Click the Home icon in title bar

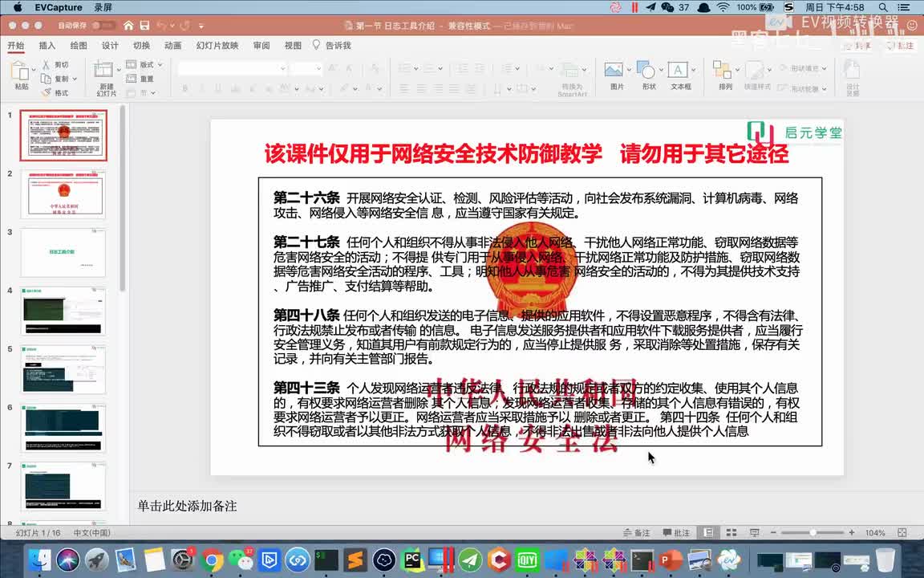click(128, 26)
